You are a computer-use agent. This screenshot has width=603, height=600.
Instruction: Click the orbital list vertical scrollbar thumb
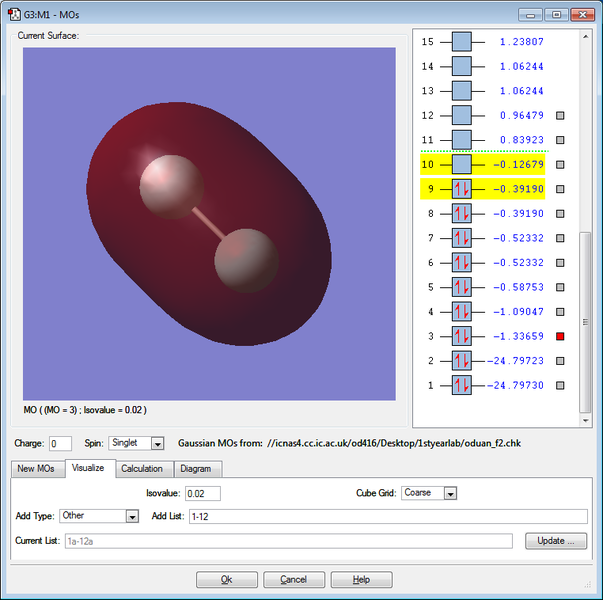[x=585, y=322]
